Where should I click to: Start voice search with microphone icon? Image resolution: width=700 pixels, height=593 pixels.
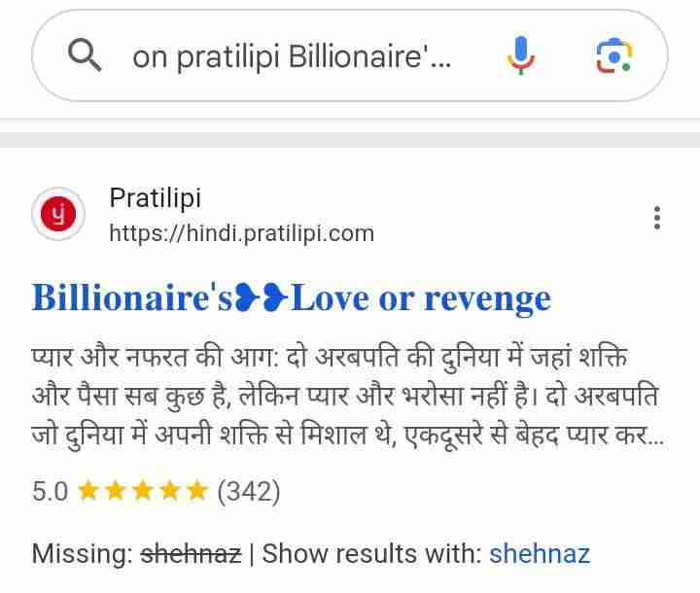[520, 55]
